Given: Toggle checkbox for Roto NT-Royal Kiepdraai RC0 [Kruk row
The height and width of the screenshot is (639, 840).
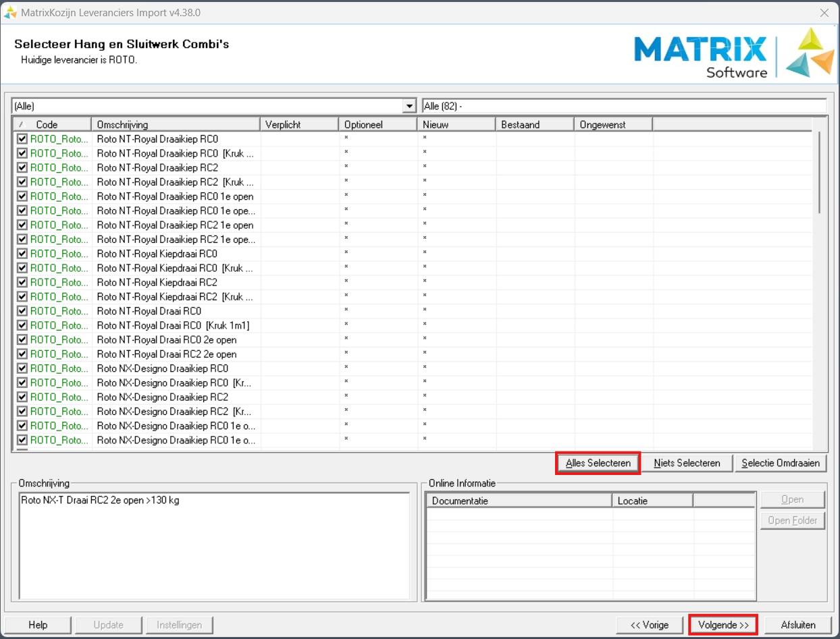Looking at the screenshot, I should click(x=22, y=268).
